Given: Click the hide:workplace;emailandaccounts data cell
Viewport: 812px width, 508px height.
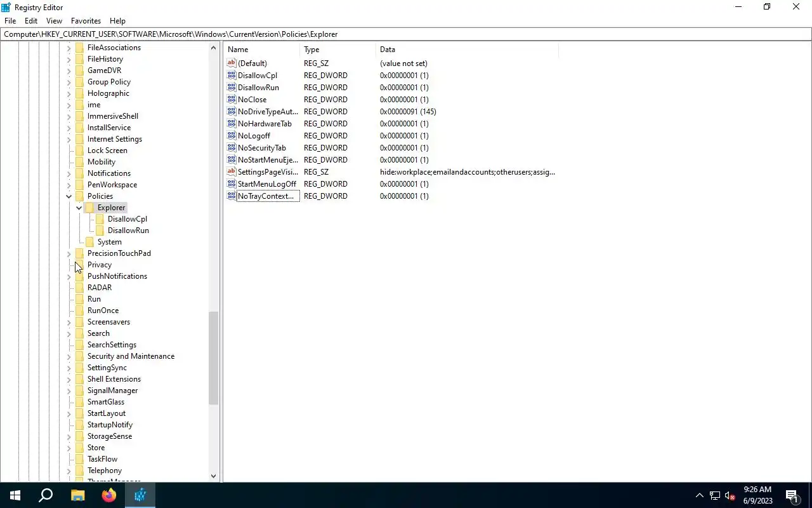Looking at the screenshot, I should pos(468,171).
